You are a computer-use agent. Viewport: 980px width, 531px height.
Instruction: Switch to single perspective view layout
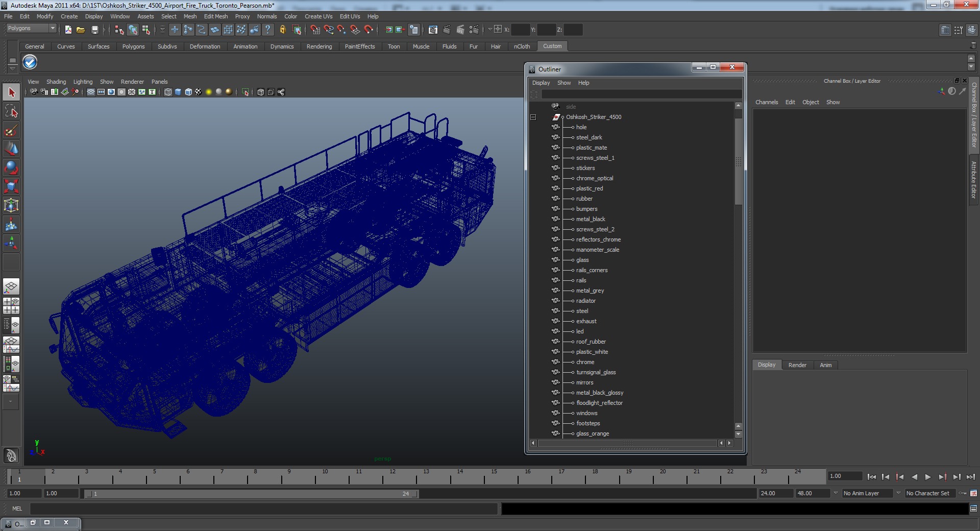[x=11, y=286]
